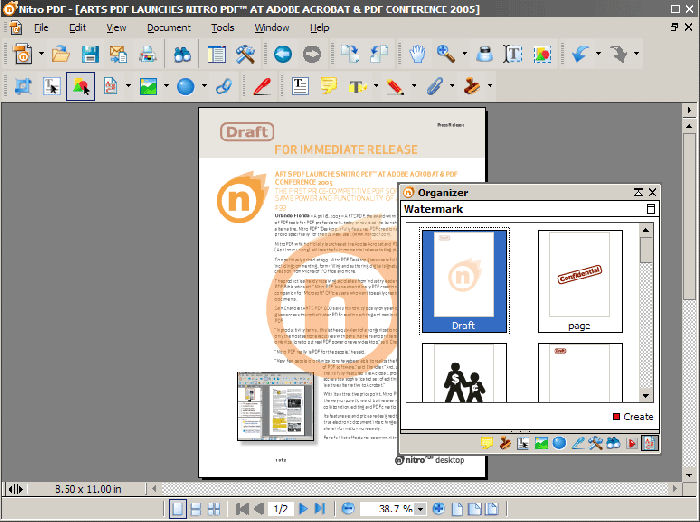Screen dimensions: 700x522
Task: Go to next page arrow
Action: click(x=304, y=509)
